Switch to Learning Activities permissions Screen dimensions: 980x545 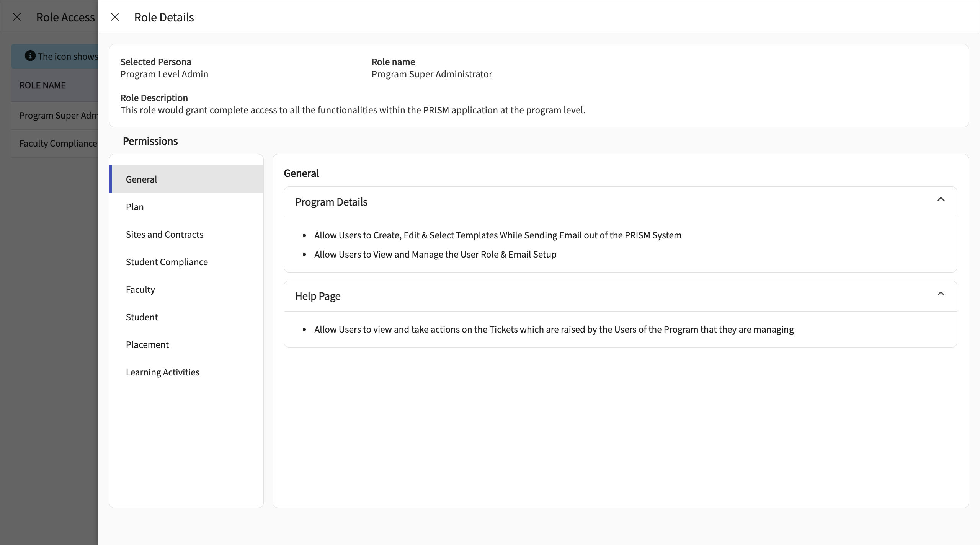click(x=187, y=372)
